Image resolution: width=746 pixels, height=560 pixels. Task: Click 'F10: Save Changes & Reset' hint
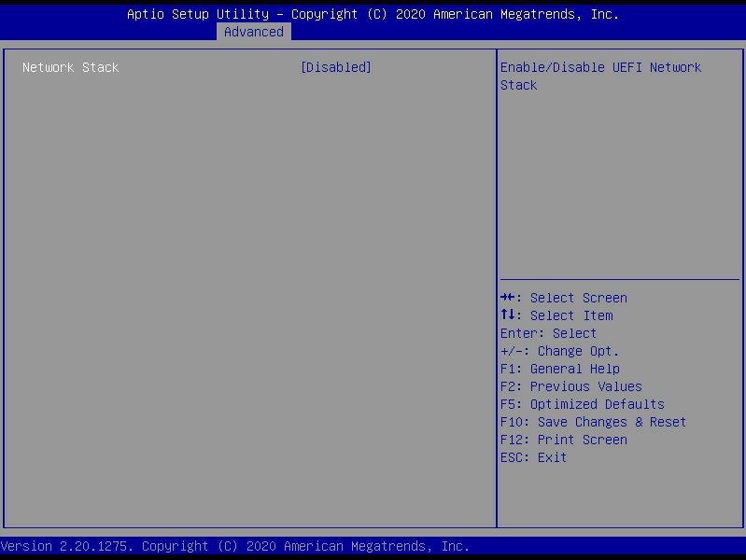point(593,422)
